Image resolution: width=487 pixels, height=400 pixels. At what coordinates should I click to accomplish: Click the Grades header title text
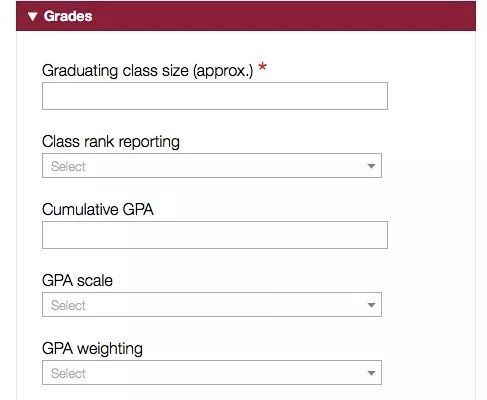[68, 16]
